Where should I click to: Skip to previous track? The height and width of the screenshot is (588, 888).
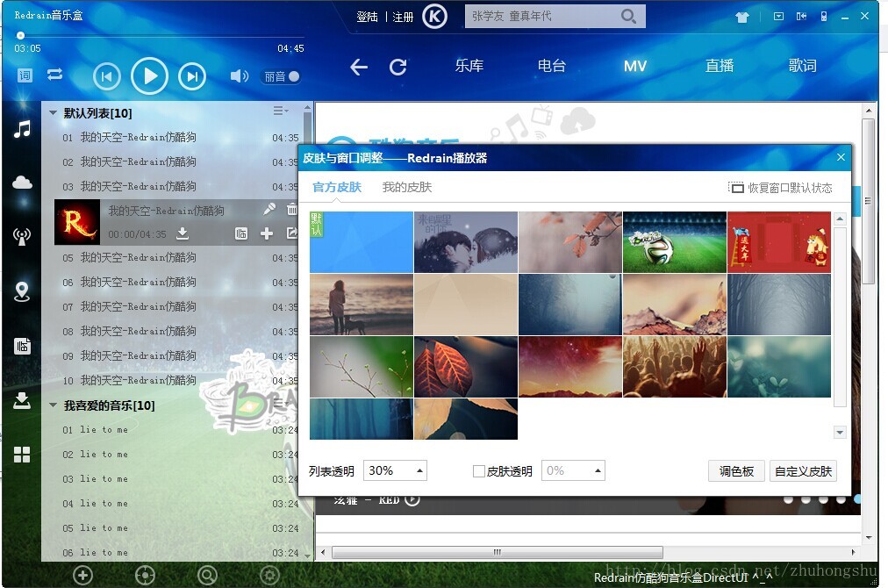106,76
